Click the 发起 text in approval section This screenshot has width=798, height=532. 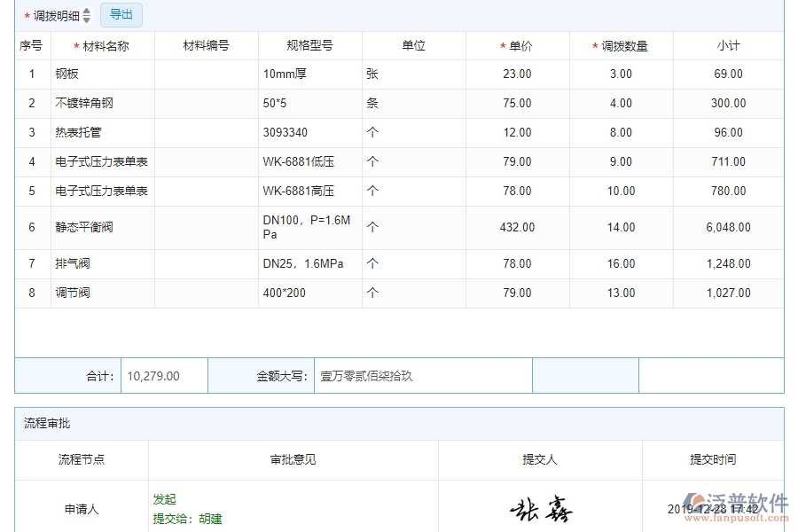165,499
